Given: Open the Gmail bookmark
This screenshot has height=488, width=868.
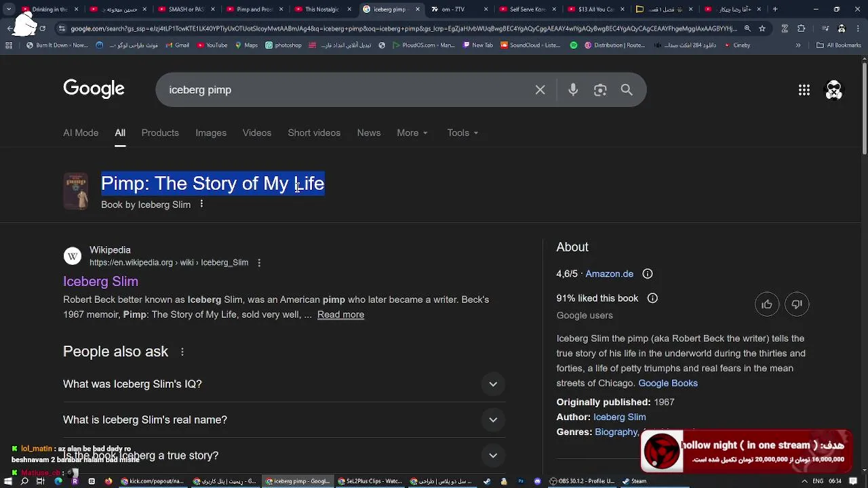Looking at the screenshot, I should tap(177, 45).
